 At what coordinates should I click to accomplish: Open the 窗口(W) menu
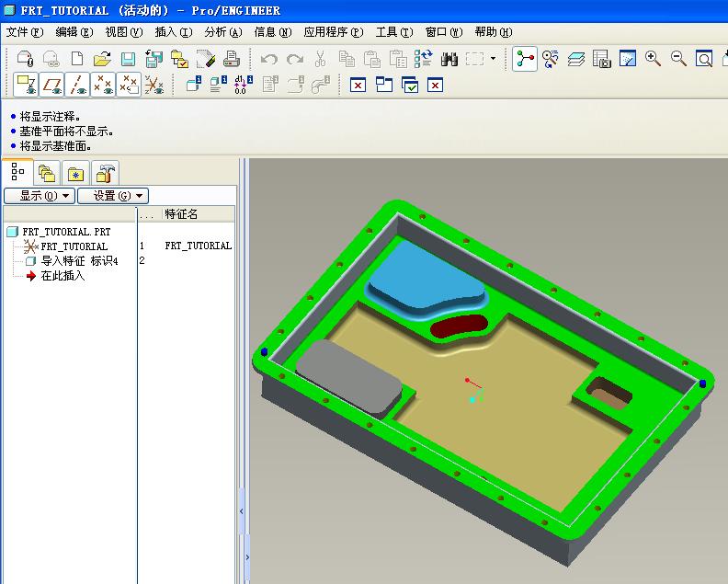[444, 32]
